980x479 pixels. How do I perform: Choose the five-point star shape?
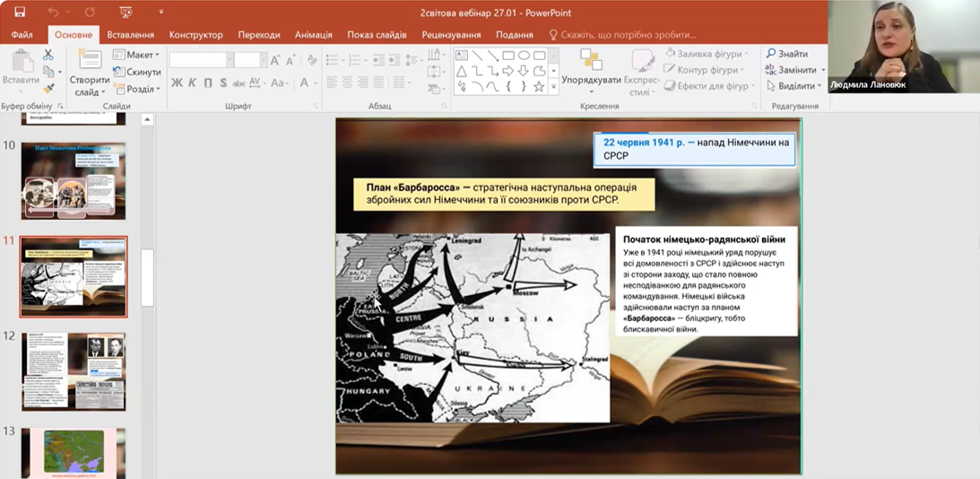tap(539, 87)
